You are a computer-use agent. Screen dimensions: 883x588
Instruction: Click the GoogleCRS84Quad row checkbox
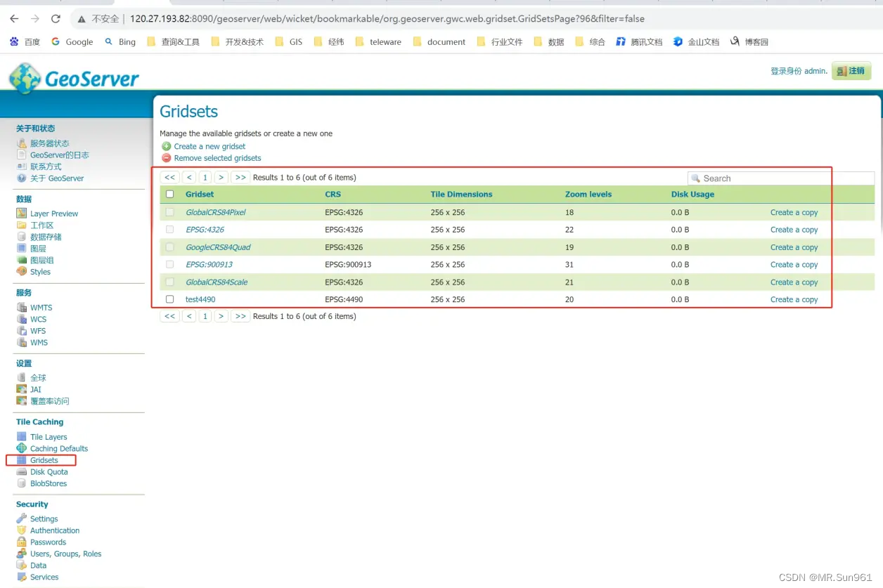coord(169,247)
